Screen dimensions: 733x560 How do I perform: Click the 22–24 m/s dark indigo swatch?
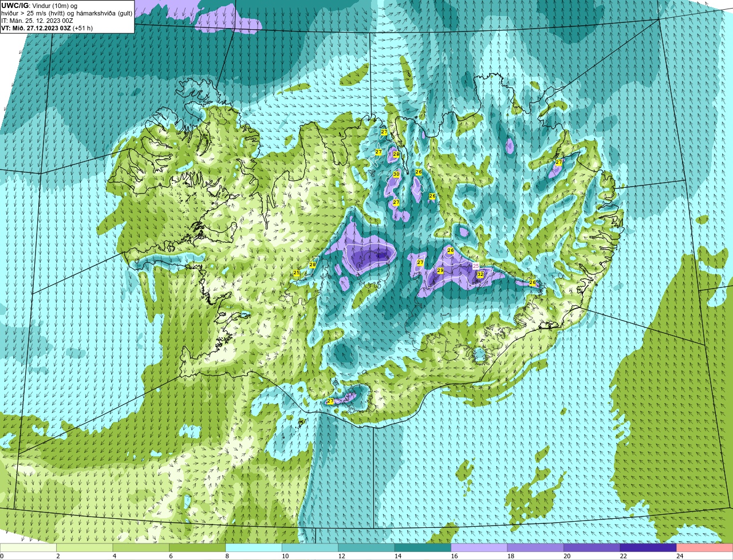tap(648, 547)
